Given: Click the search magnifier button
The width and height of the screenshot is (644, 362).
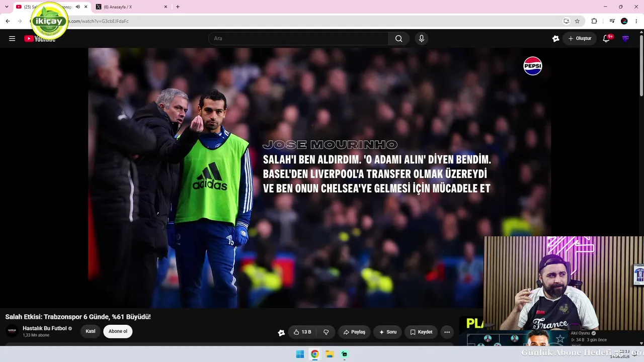Looking at the screenshot, I should click(398, 39).
